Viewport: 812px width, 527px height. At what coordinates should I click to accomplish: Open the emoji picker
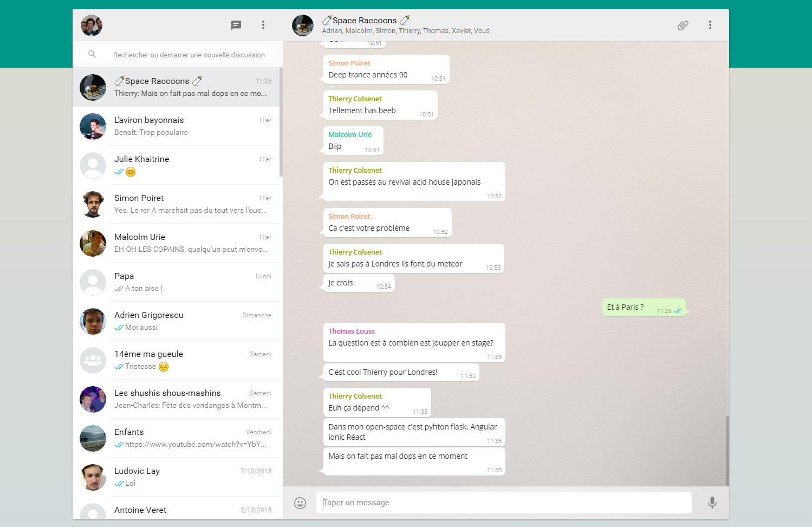(300, 503)
